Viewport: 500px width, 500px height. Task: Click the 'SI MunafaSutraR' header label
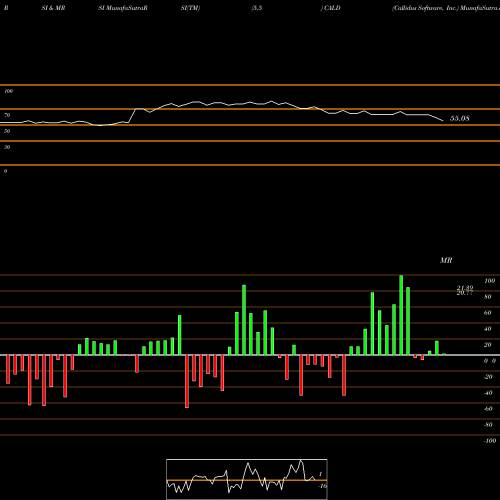(123, 8)
